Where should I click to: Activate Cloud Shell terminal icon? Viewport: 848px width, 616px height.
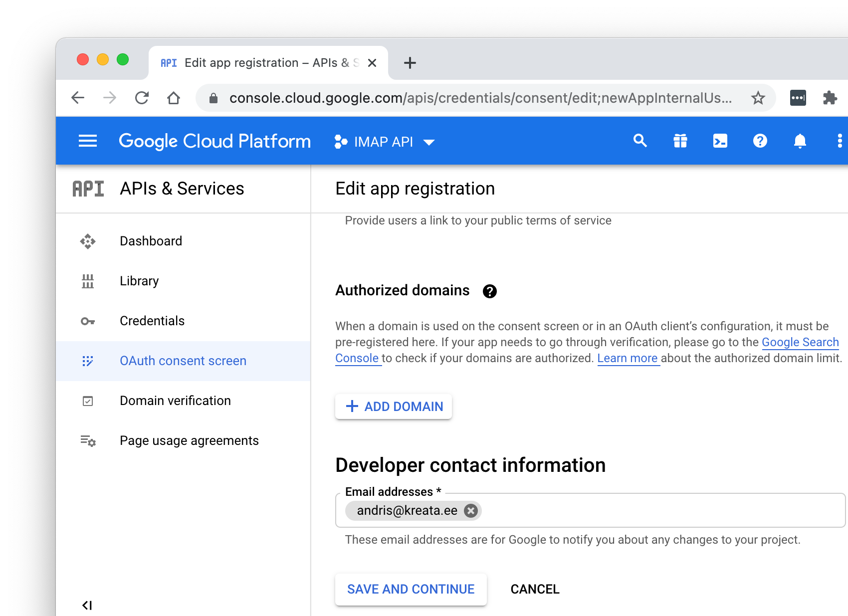tap(720, 141)
